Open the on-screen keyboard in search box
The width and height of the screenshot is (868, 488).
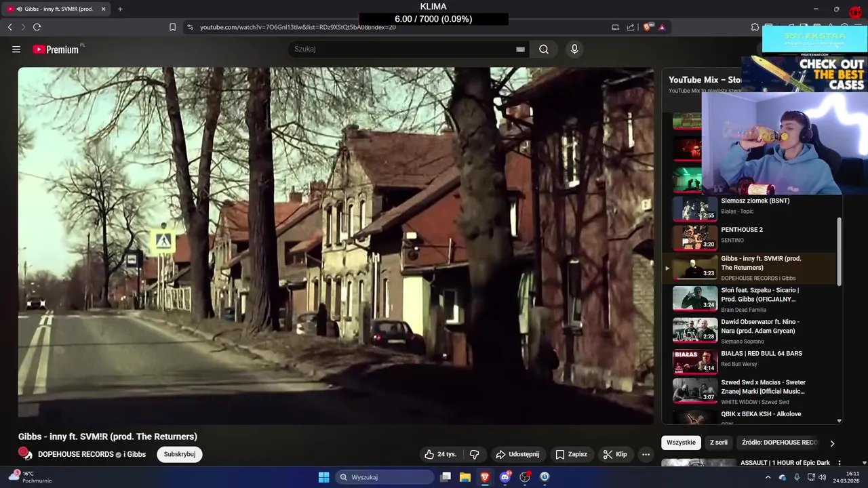520,49
